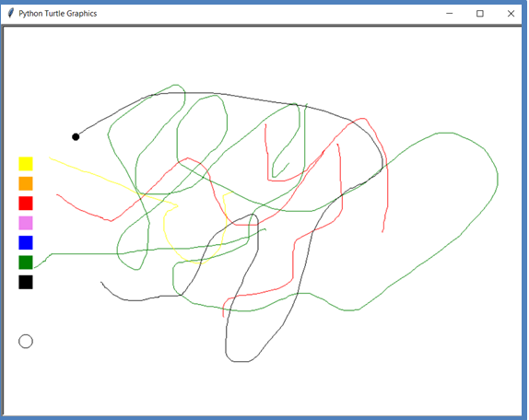Click the left tip of bottom black curve
The width and height of the screenshot is (529, 420).
pos(101,282)
